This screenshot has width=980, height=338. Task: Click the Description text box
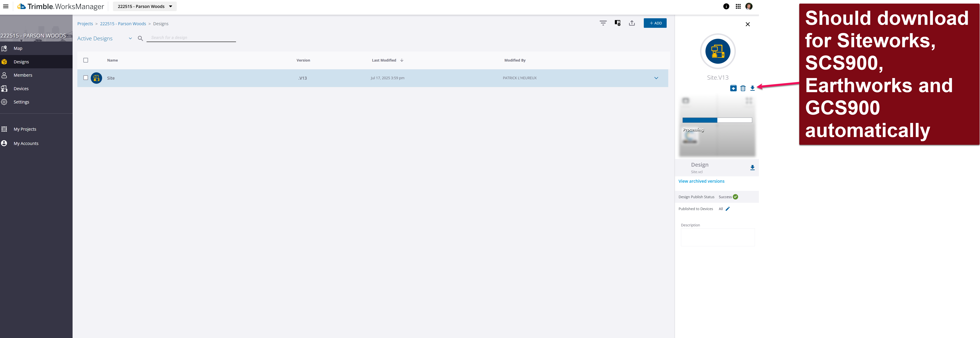(718, 237)
